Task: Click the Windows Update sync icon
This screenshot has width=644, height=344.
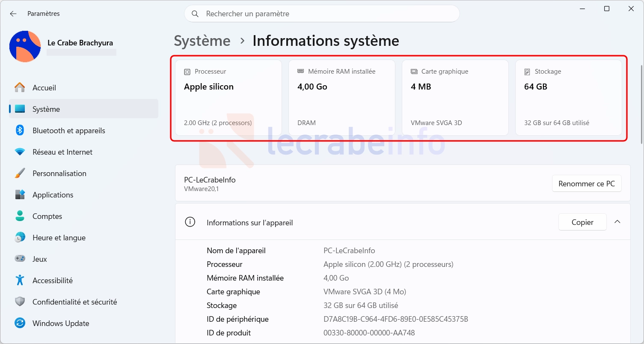Action: (20, 323)
